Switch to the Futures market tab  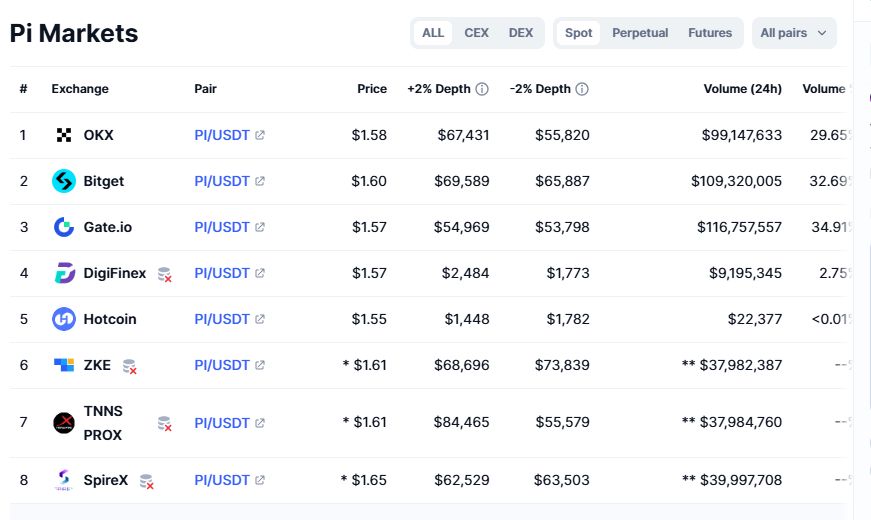[x=710, y=33]
